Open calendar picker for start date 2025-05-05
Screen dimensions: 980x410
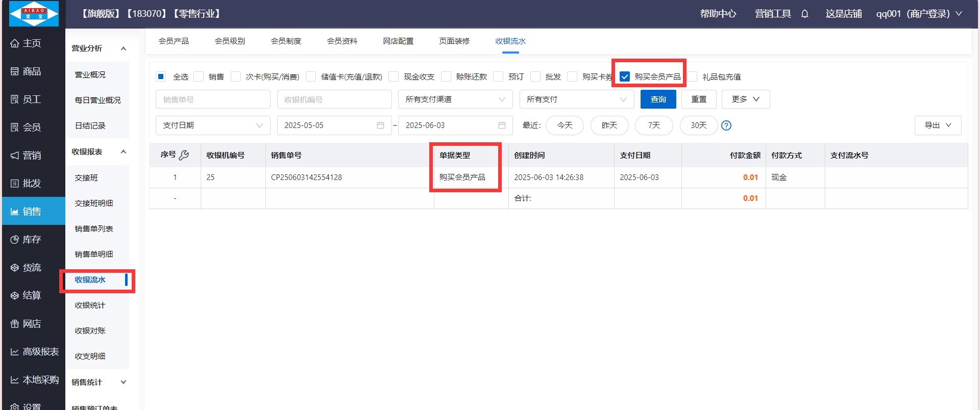pos(380,125)
